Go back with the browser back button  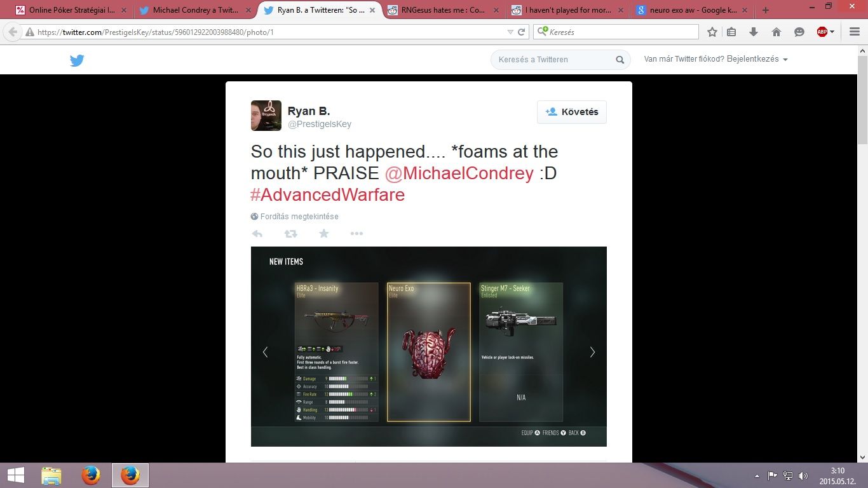pyautogui.click(x=12, y=32)
